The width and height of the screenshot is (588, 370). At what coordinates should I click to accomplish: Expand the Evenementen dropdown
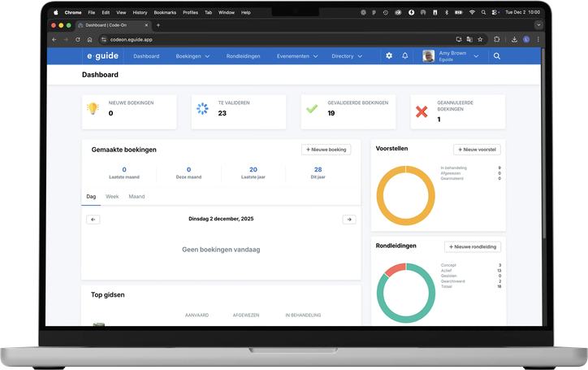click(x=297, y=56)
